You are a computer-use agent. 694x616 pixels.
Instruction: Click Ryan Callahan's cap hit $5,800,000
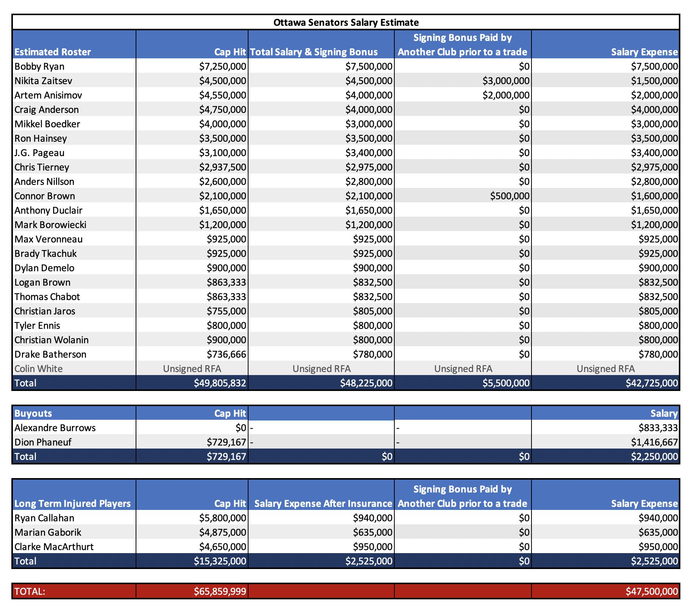pos(192,518)
